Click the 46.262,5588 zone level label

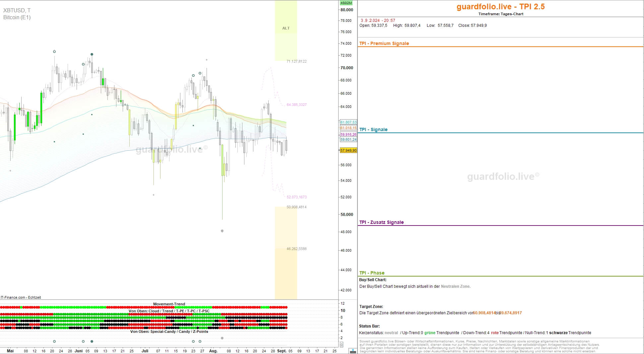pos(296,249)
